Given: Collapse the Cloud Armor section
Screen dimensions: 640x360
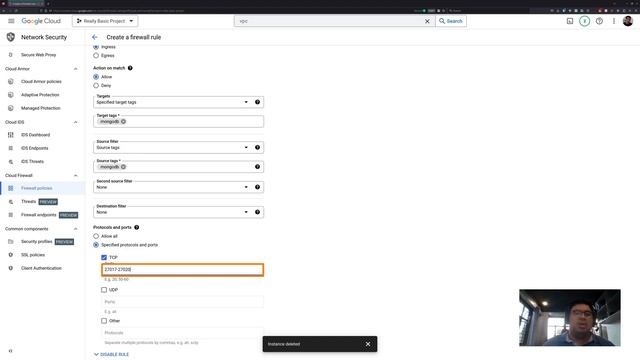Looking at the screenshot, I should pyautogui.click(x=76, y=69).
